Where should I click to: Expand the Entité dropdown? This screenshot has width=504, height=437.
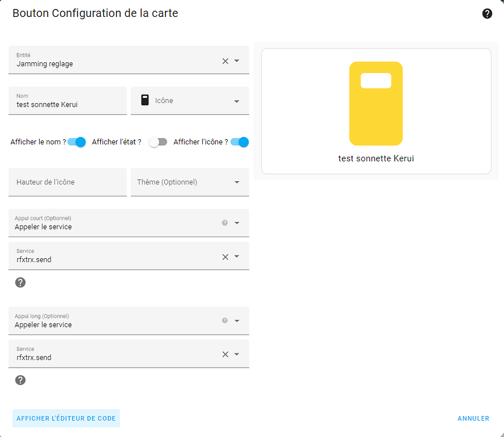tap(238, 60)
